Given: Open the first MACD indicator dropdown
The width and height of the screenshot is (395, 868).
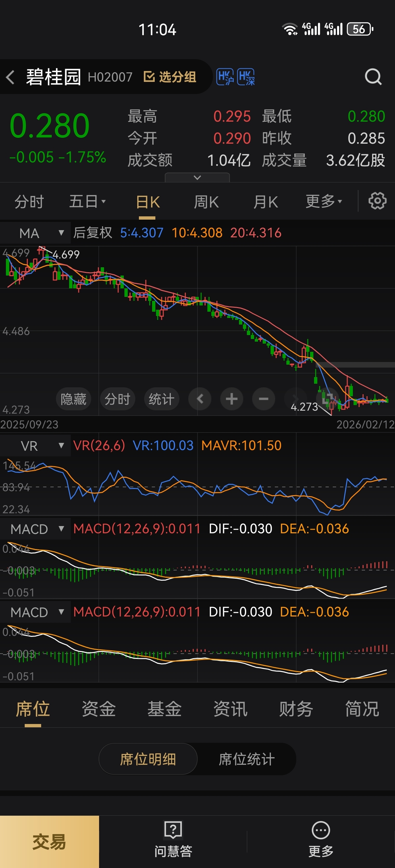Looking at the screenshot, I should (x=36, y=529).
